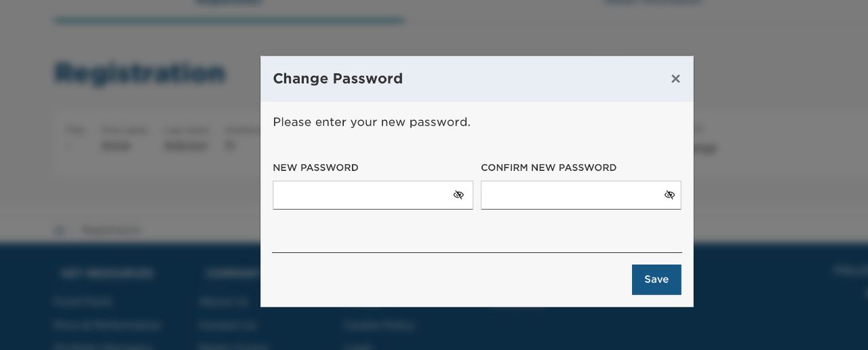Image resolution: width=868 pixels, height=350 pixels.
Task: Show characters in New Password field
Action: (x=458, y=195)
